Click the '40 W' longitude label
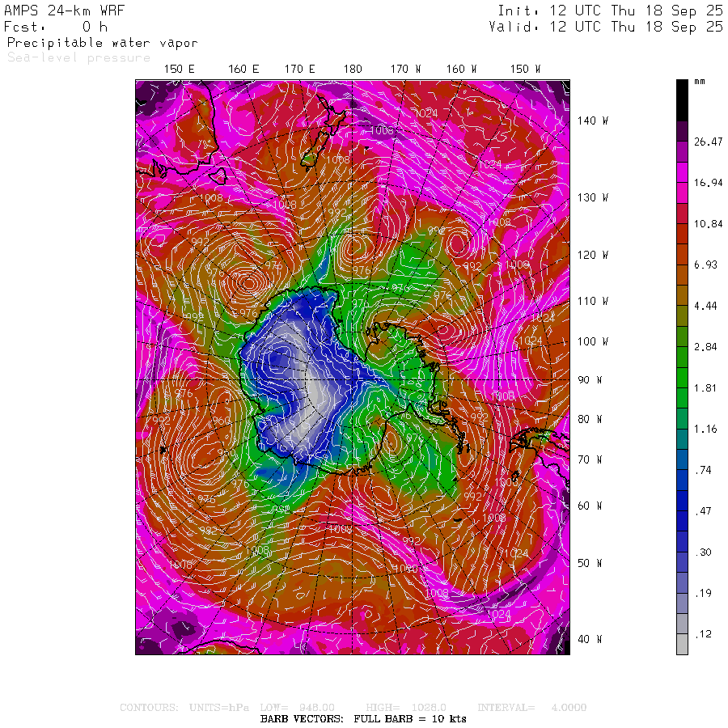This screenshot has height=728, width=728. pyautogui.click(x=588, y=639)
